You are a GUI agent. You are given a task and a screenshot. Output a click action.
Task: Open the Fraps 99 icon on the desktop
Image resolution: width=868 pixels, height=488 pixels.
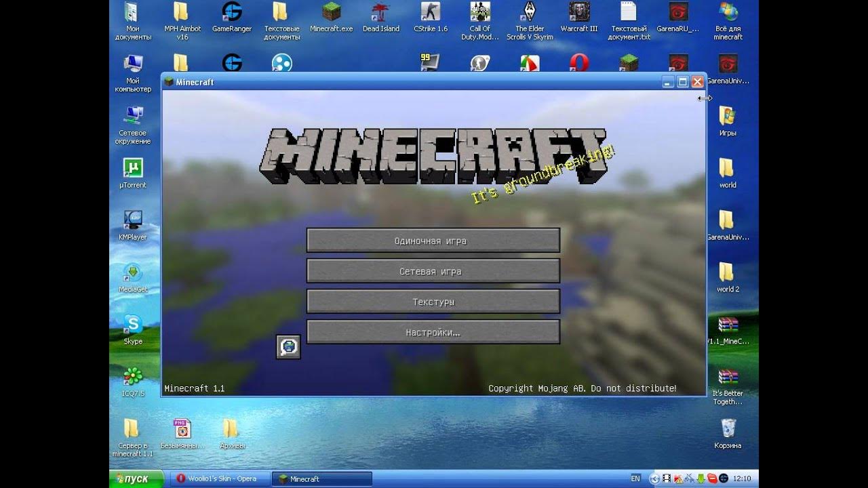click(x=430, y=63)
